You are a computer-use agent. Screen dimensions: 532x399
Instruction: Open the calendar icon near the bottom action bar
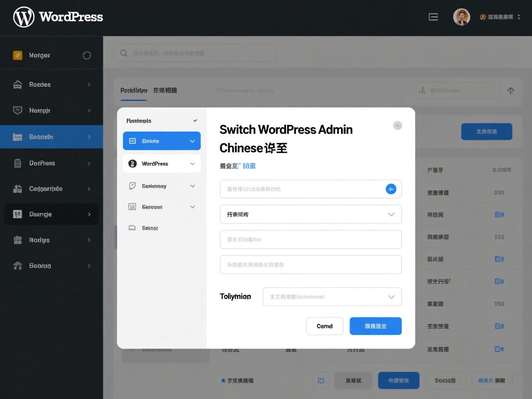coord(320,380)
